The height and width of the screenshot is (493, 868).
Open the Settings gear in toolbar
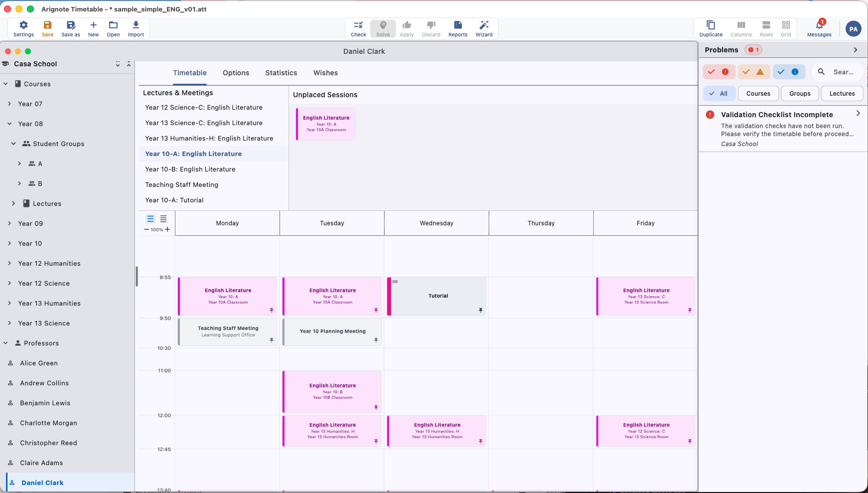[x=23, y=28]
